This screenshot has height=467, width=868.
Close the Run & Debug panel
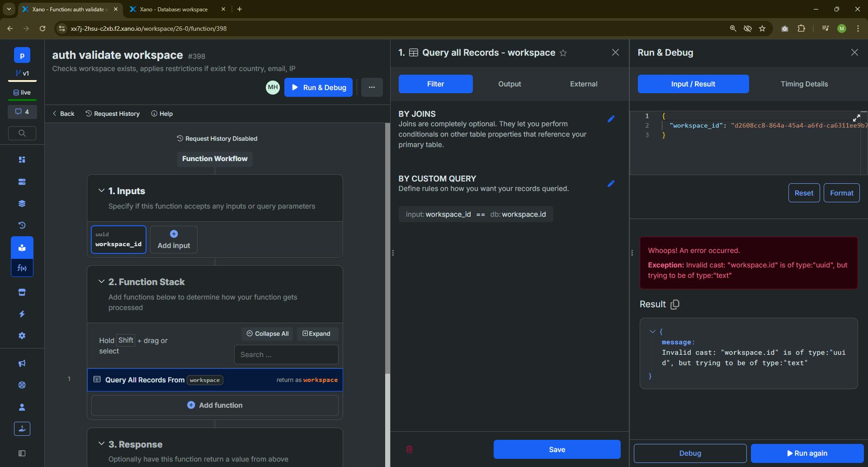pos(854,52)
